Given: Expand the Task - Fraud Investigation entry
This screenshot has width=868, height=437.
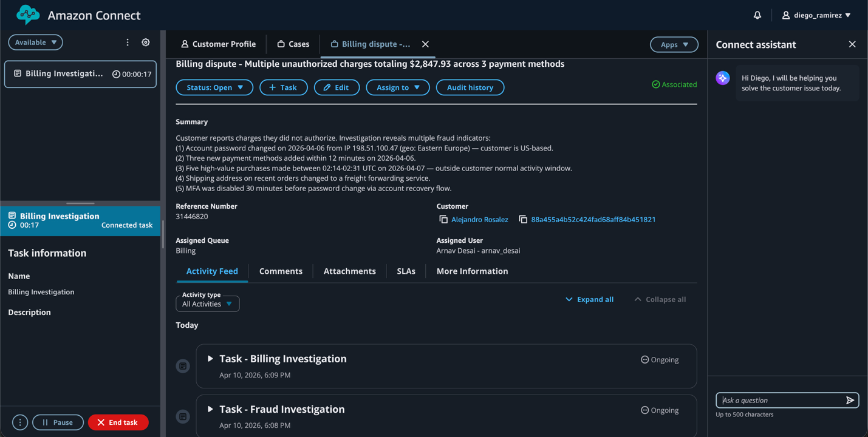Looking at the screenshot, I should [x=210, y=409].
